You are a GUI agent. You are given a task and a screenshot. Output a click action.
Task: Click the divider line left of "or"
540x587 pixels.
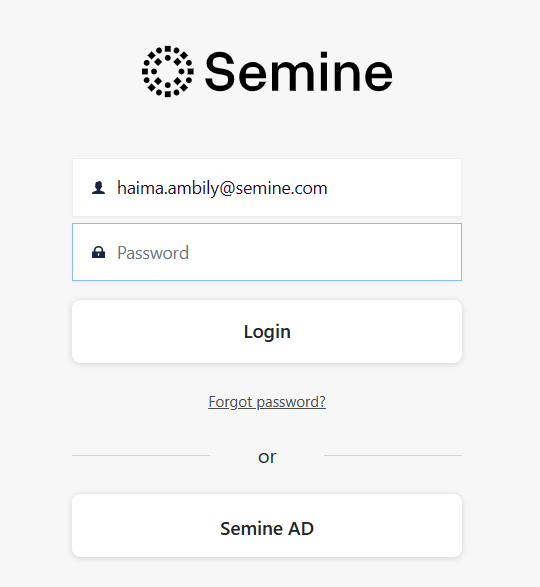pos(141,456)
